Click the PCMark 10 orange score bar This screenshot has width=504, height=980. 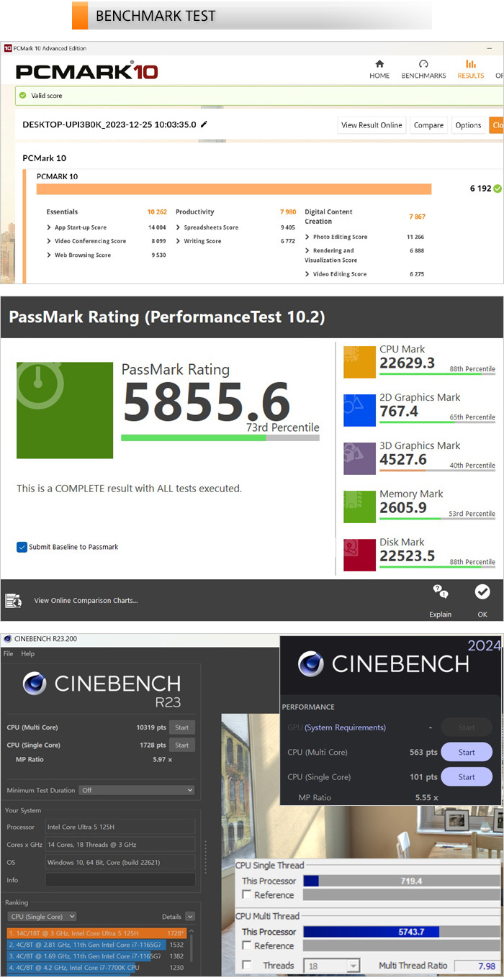pos(234,189)
